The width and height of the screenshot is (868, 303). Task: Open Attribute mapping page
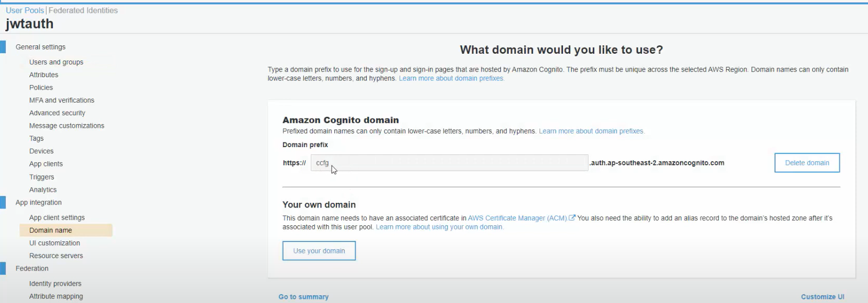point(56,296)
